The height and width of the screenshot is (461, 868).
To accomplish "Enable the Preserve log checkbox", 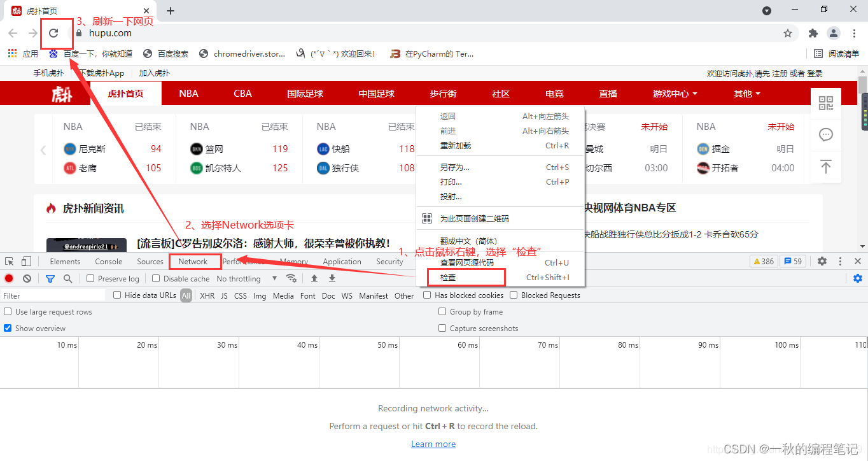I will (x=90, y=278).
